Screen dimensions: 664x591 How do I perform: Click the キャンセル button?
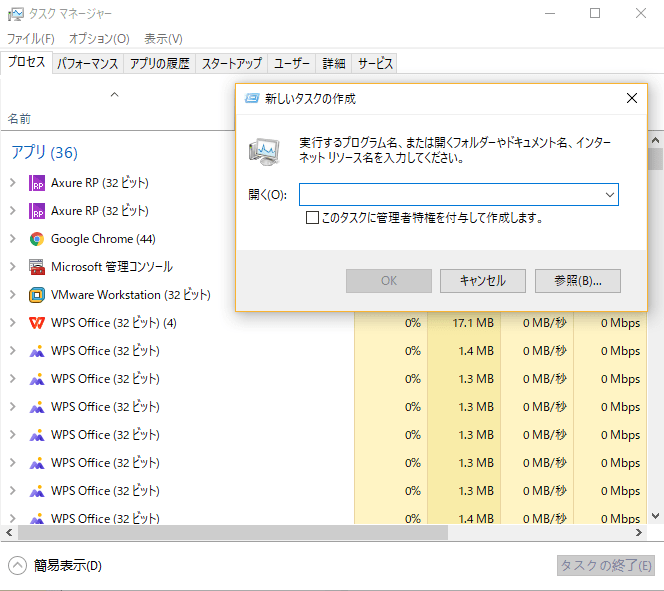coord(483,281)
